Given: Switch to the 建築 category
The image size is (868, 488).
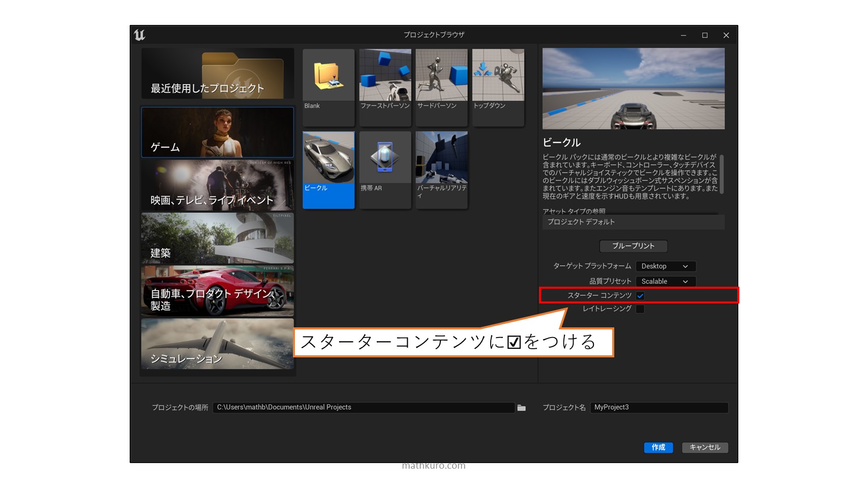Looking at the screenshot, I should point(218,238).
